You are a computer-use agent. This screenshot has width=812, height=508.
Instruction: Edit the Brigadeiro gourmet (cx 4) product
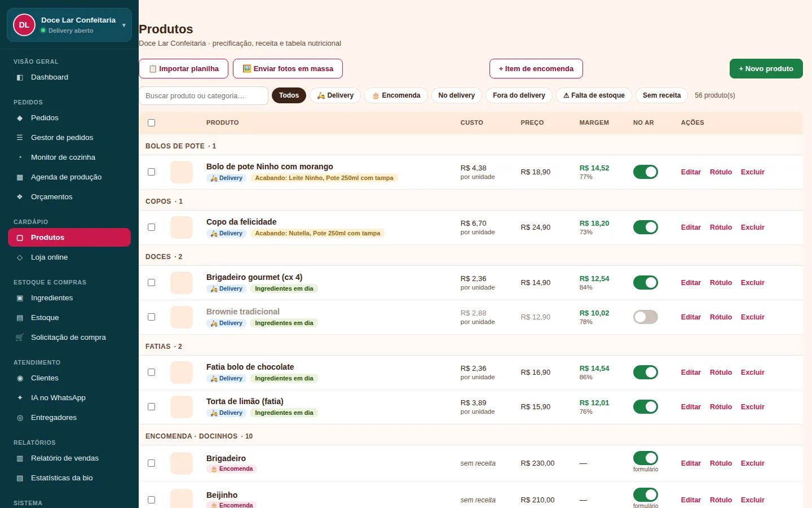[691, 283]
